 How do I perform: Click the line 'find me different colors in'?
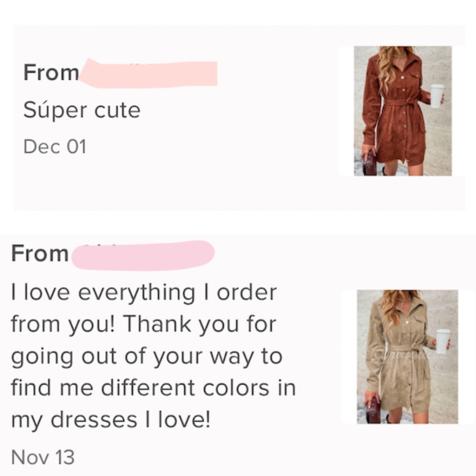point(153,388)
